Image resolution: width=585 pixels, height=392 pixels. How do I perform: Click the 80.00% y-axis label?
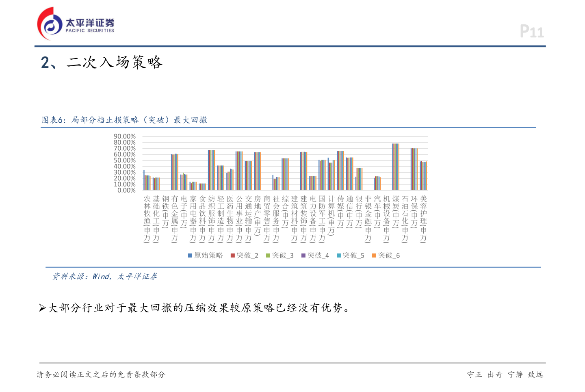[x=125, y=143]
